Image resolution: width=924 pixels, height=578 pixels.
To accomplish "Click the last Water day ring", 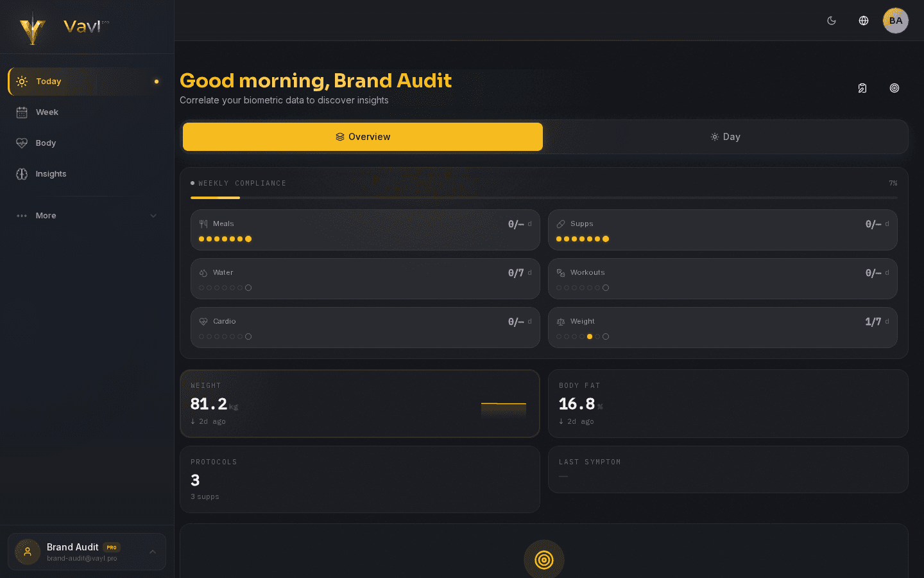I will 248,288.
